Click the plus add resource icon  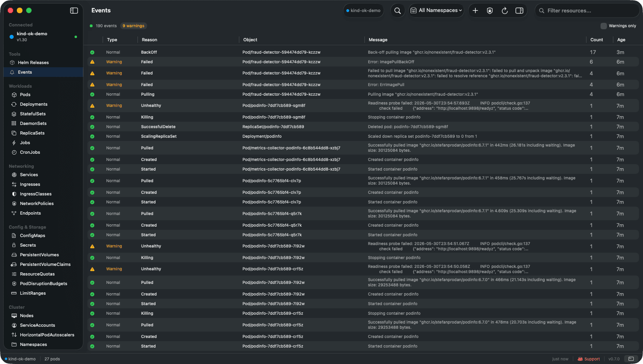coord(475,11)
